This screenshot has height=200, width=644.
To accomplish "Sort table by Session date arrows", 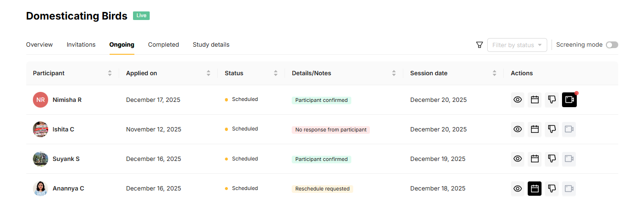I will [x=494, y=73].
